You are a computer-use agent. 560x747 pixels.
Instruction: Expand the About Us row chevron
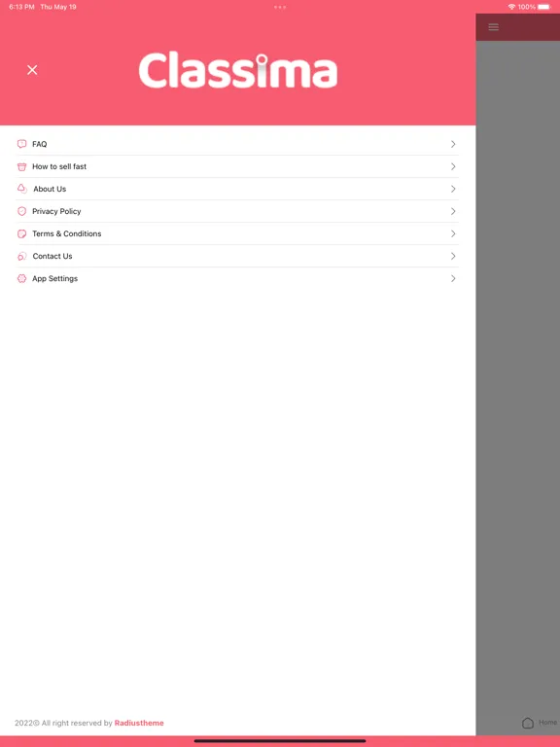453,189
